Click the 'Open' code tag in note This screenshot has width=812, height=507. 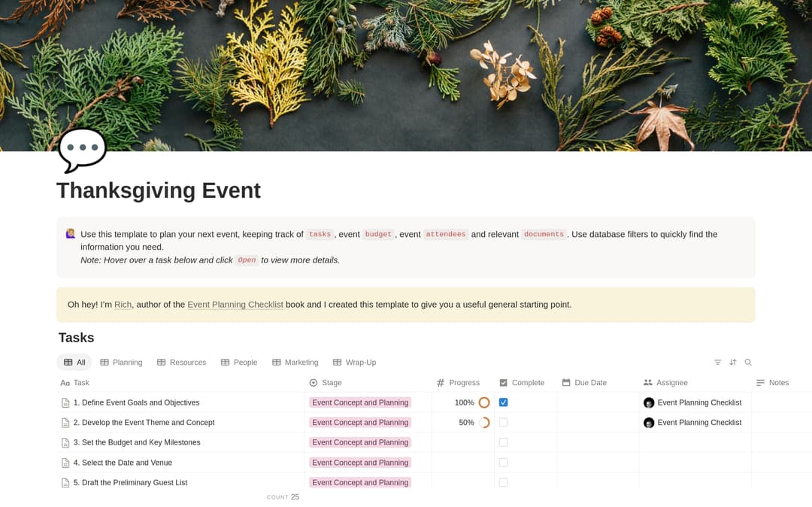tap(247, 260)
